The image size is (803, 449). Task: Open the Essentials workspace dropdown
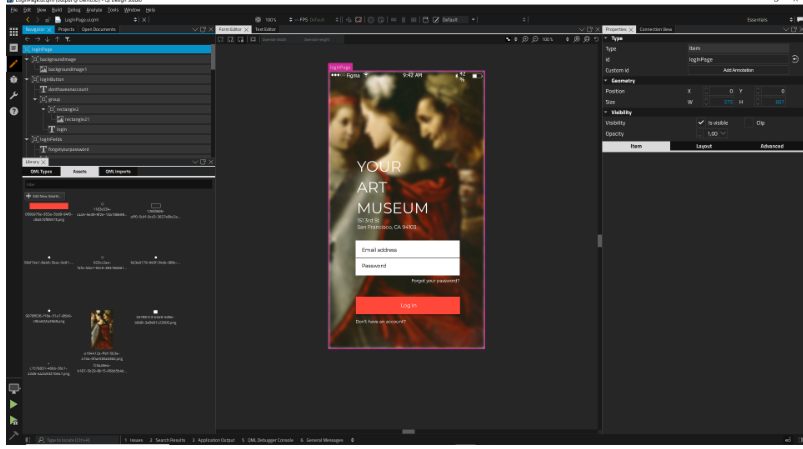(x=770, y=19)
